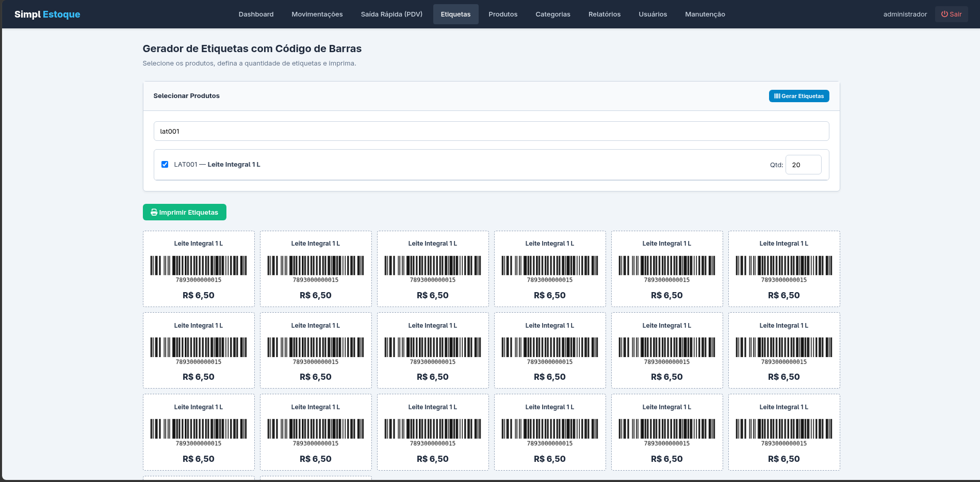The height and width of the screenshot is (482, 980).
Task: Uncheck the LAT001 Leite Integral checkbox
Action: (x=165, y=164)
